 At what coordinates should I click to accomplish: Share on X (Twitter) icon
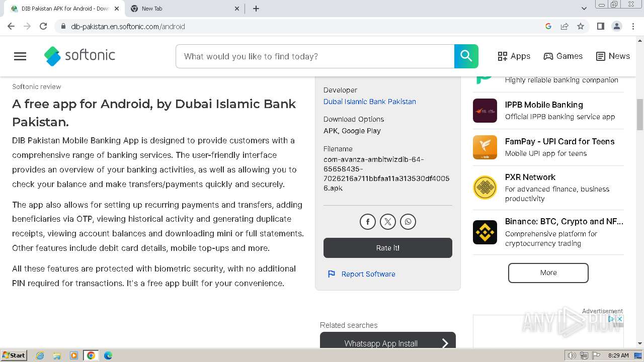tap(388, 222)
